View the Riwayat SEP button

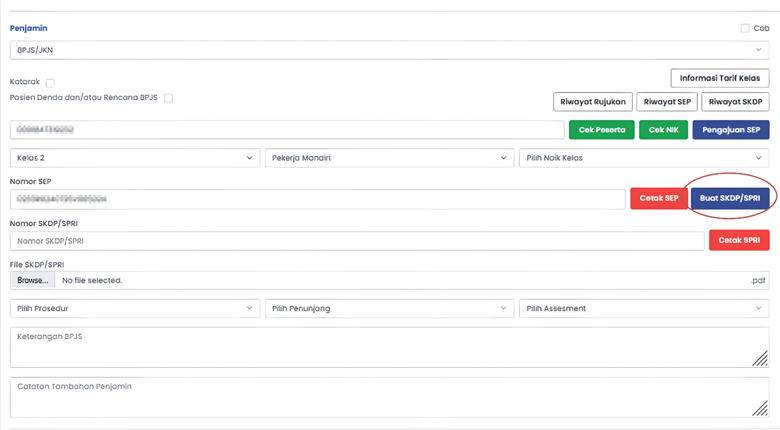pyautogui.click(x=667, y=101)
